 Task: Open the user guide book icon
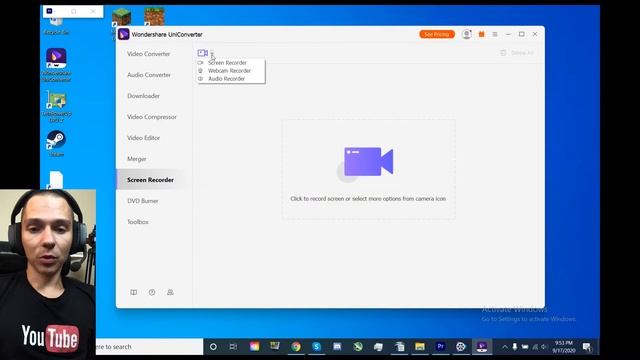pyautogui.click(x=133, y=292)
